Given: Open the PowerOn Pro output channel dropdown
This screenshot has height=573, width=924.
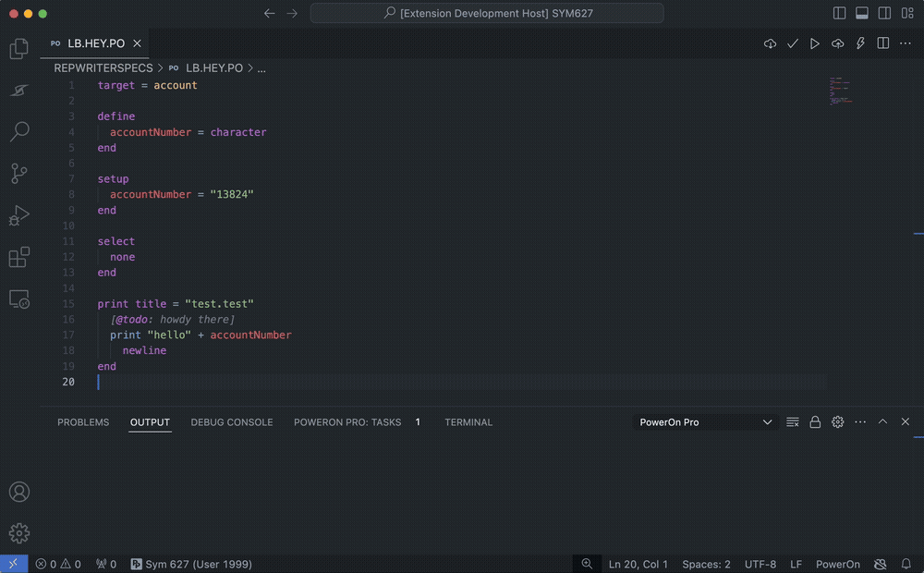Looking at the screenshot, I should (706, 422).
